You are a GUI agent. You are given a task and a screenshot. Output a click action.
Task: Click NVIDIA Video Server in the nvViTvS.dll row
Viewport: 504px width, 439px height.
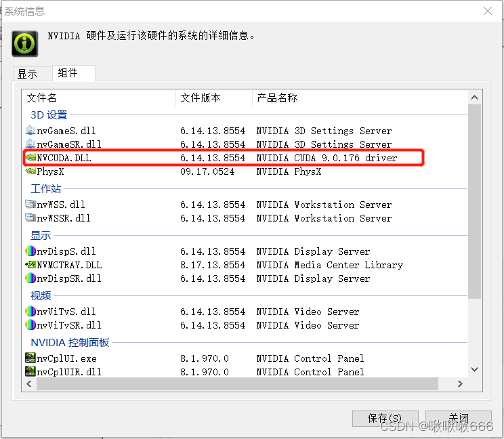[x=308, y=312]
